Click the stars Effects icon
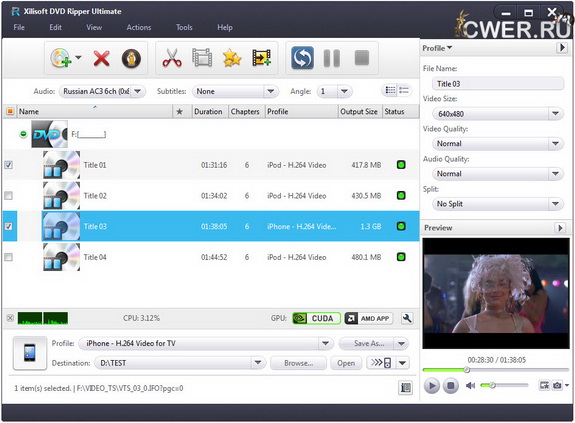 point(232,58)
